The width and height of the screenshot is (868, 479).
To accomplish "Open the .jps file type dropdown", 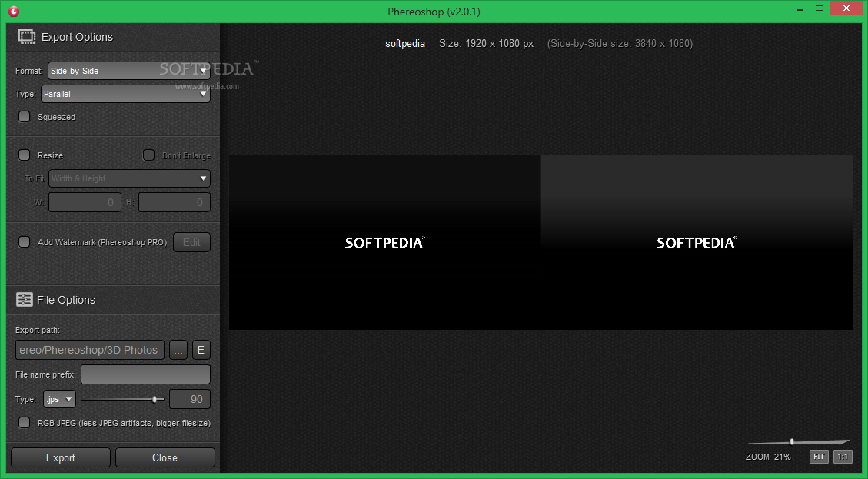I will (59, 399).
